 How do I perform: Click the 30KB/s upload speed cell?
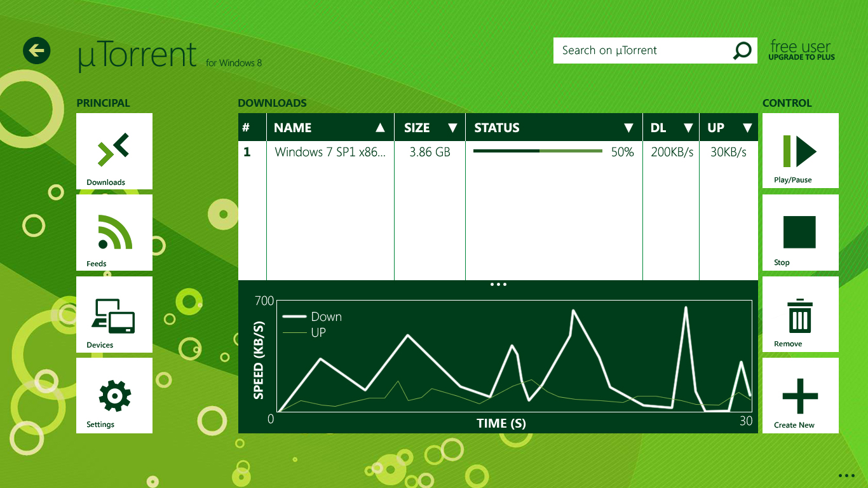coord(728,152)
